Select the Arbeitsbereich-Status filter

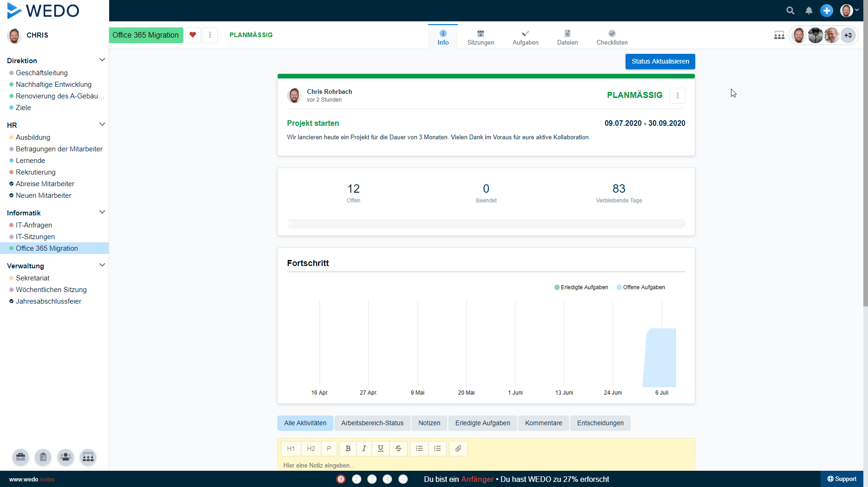point(372,423)
